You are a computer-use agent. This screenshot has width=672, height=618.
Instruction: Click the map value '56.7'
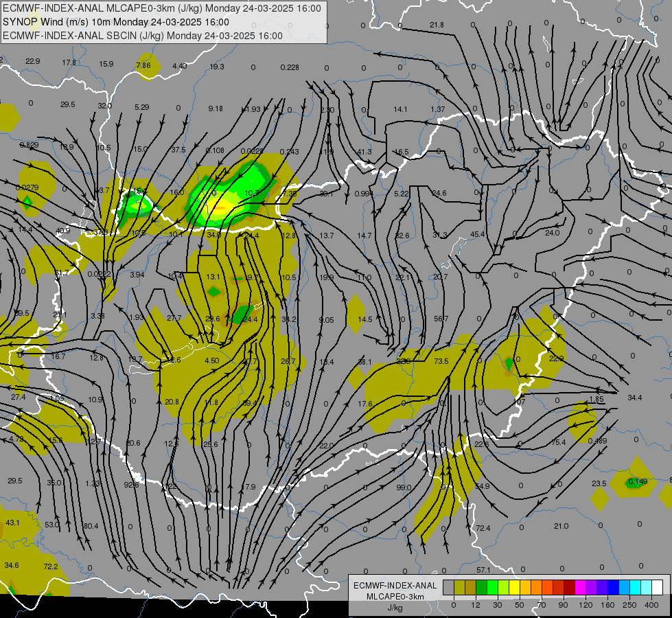441,319
